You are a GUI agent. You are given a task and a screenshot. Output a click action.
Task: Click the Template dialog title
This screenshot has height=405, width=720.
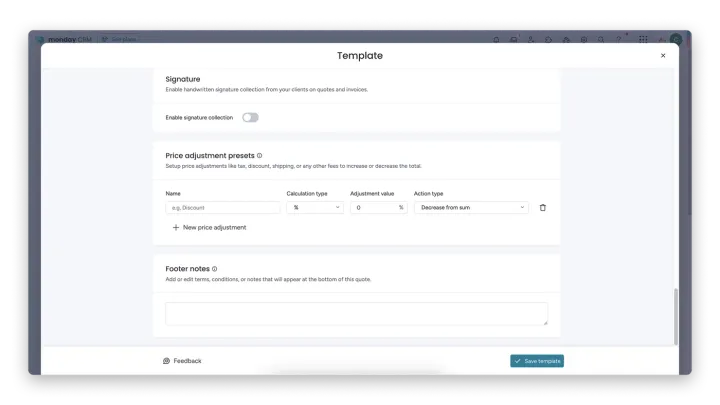click(x=360, y=56)
